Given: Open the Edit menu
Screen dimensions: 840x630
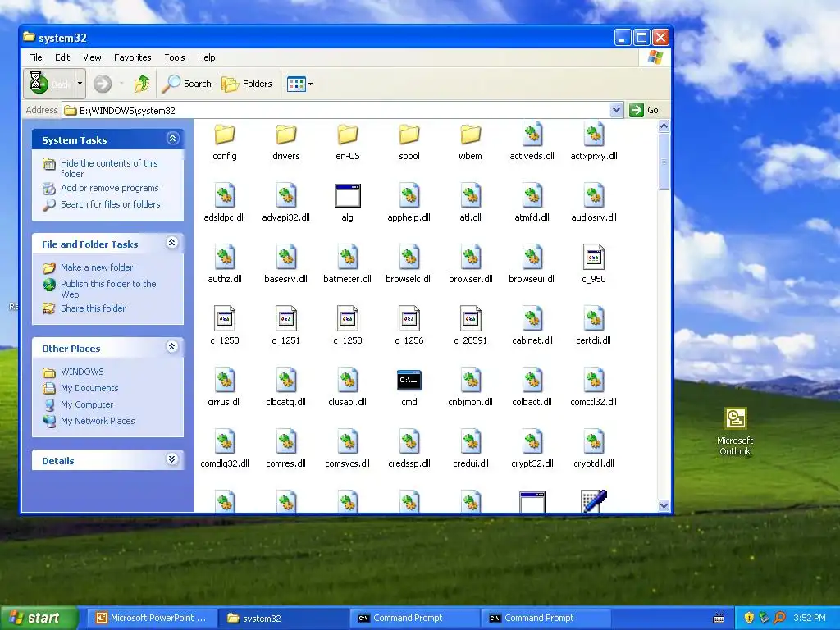Looking at the screenshot, I should tap(62, 57).
